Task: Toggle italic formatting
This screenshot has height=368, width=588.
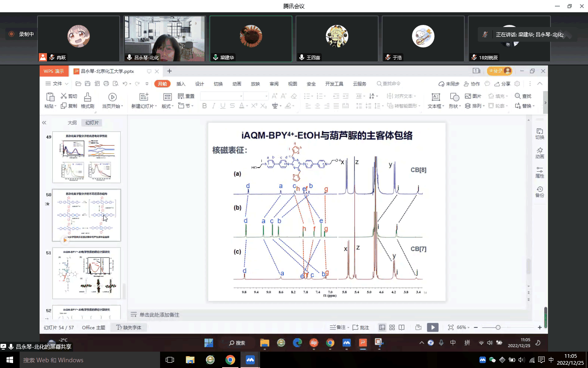Action: [213, 105]
